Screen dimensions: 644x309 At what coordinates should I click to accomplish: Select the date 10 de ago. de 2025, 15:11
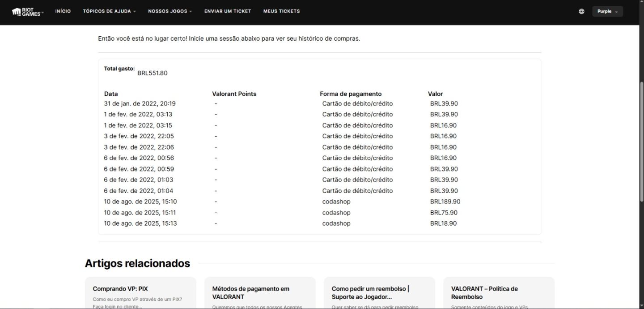tap(140, 213)
